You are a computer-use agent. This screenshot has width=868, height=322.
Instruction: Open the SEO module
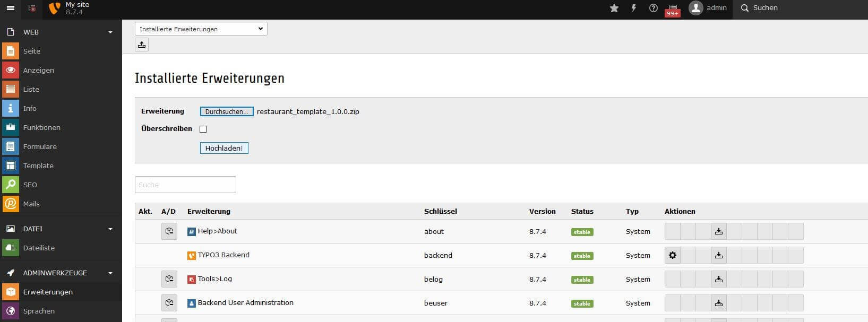[x=61, y=185]
